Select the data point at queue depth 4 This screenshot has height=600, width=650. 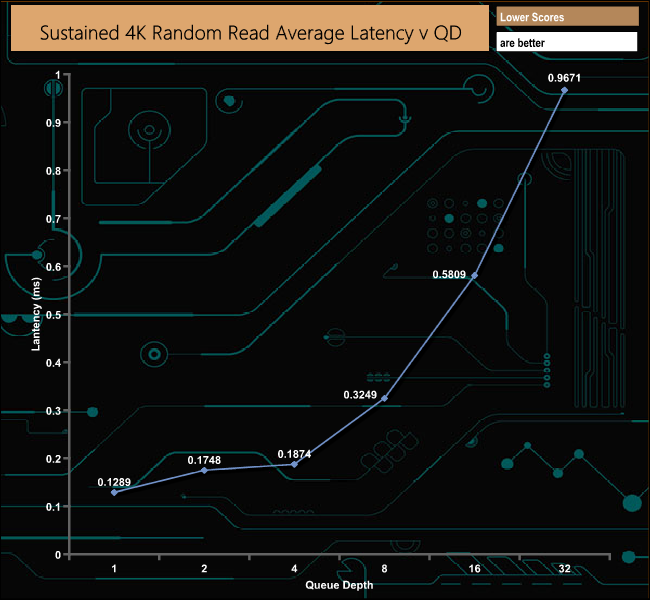point(294,464)
